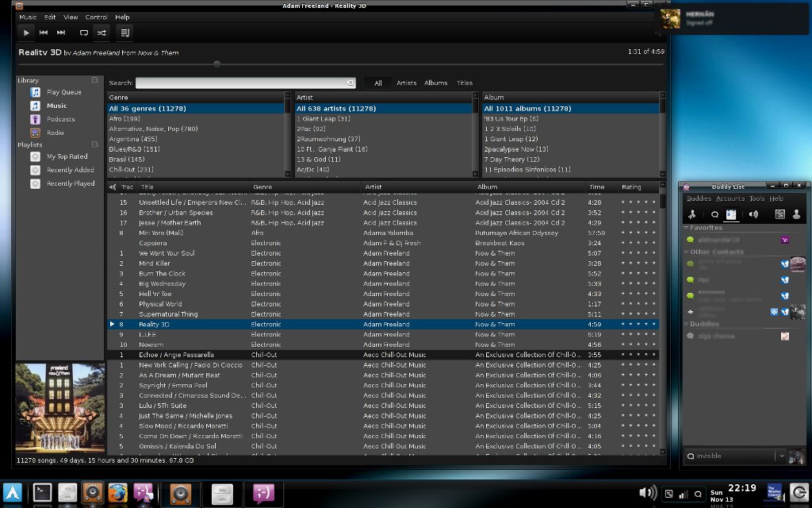Collapse the Playlists section in sidebar
Image resolution: width=812 pixels, height=508 pixels.
[x=95, y=144]
